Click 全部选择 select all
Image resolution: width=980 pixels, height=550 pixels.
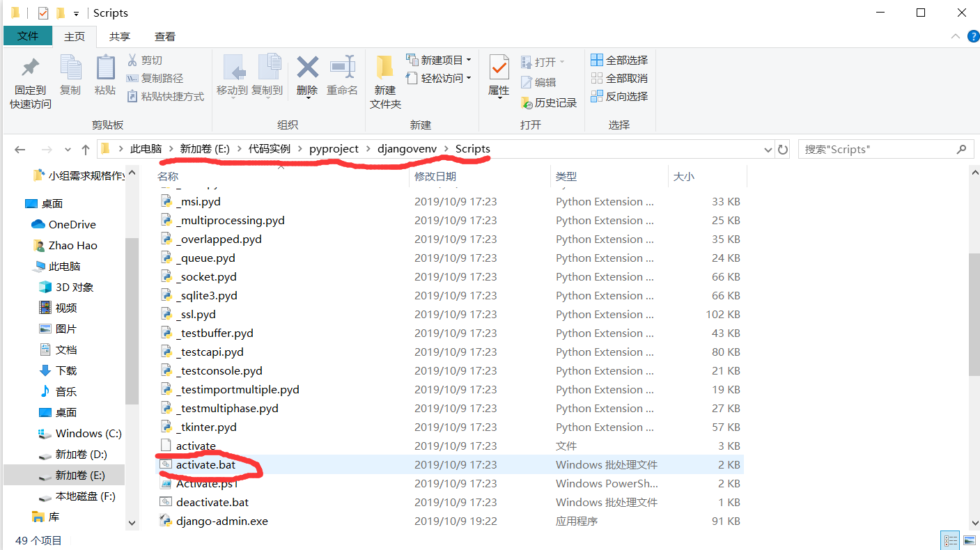coord(619,61)
